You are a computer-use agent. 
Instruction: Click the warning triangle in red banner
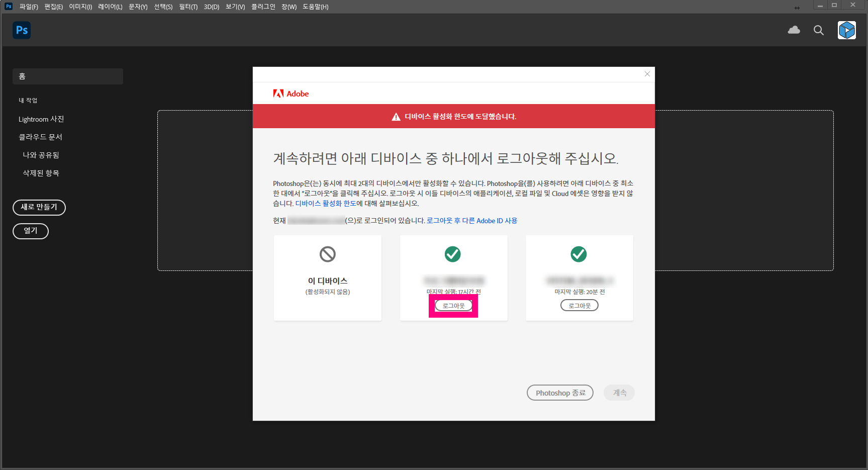[x=396, y=117]
